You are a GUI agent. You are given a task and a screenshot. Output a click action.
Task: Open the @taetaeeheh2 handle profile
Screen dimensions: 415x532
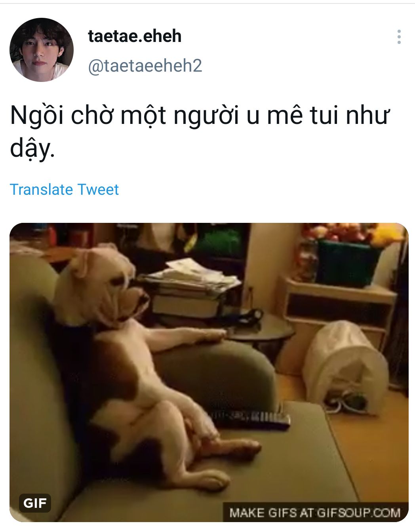(145, 66)
